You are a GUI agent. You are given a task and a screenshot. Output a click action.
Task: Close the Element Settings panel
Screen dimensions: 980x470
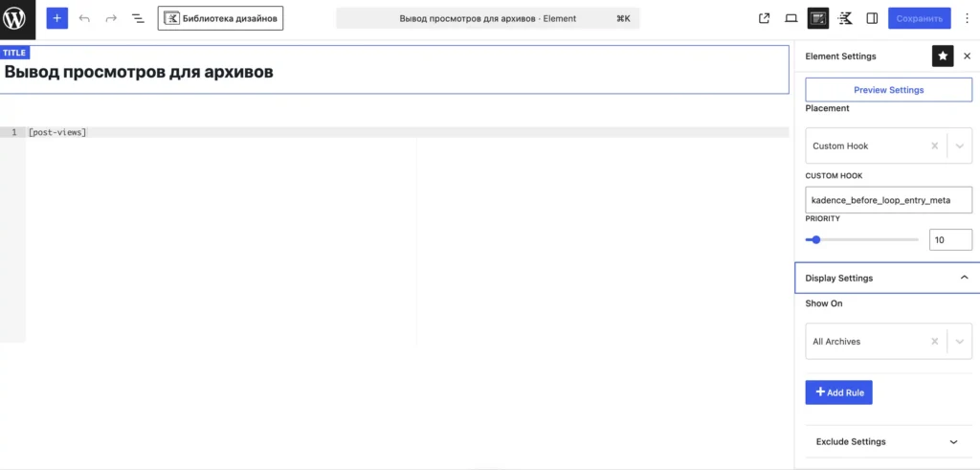tap(967, 56)
